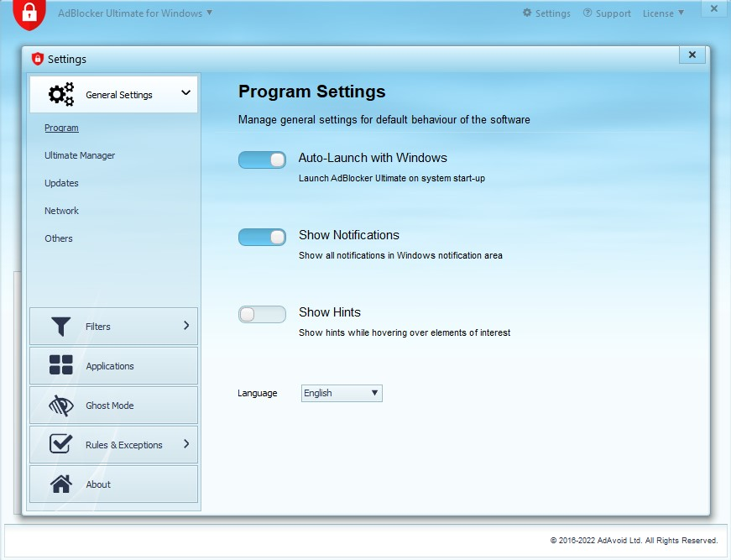Click the Show Notifications label
The image size is (731, 560).
pyautogui.click(x=349, y=235)
